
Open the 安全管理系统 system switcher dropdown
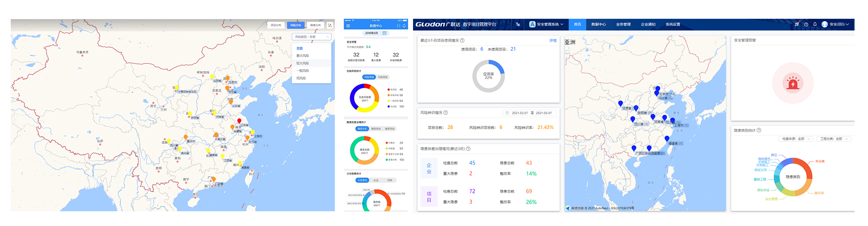tap(546, 25)
